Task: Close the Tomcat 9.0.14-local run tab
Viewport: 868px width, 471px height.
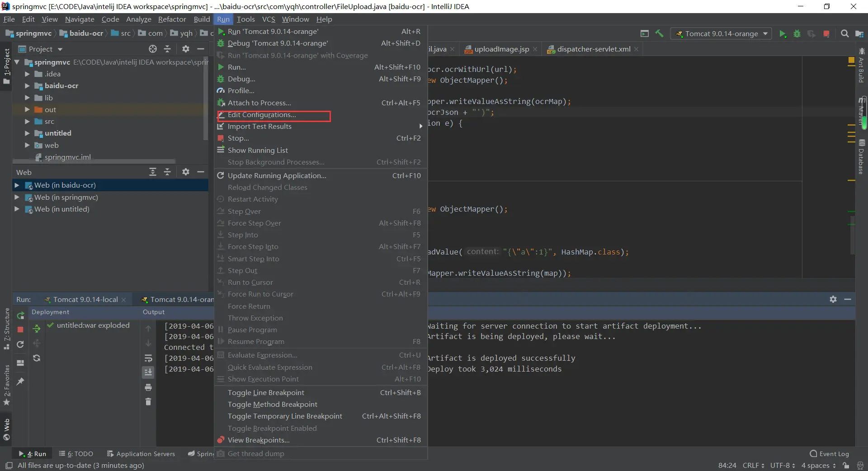Action: pos(123,300)
